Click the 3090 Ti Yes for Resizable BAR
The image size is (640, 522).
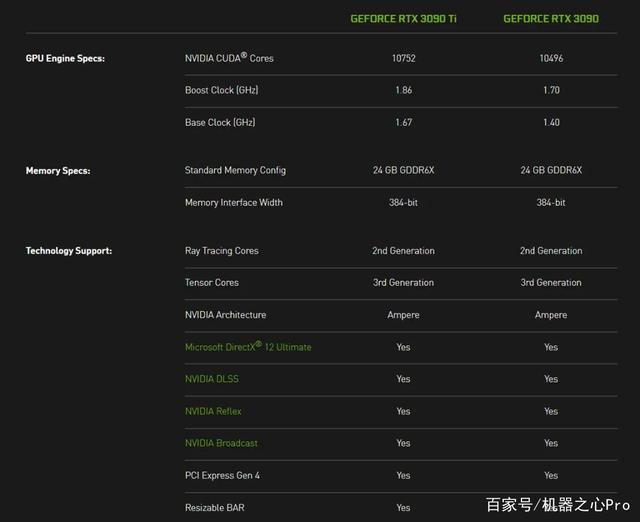pos(403,507)
